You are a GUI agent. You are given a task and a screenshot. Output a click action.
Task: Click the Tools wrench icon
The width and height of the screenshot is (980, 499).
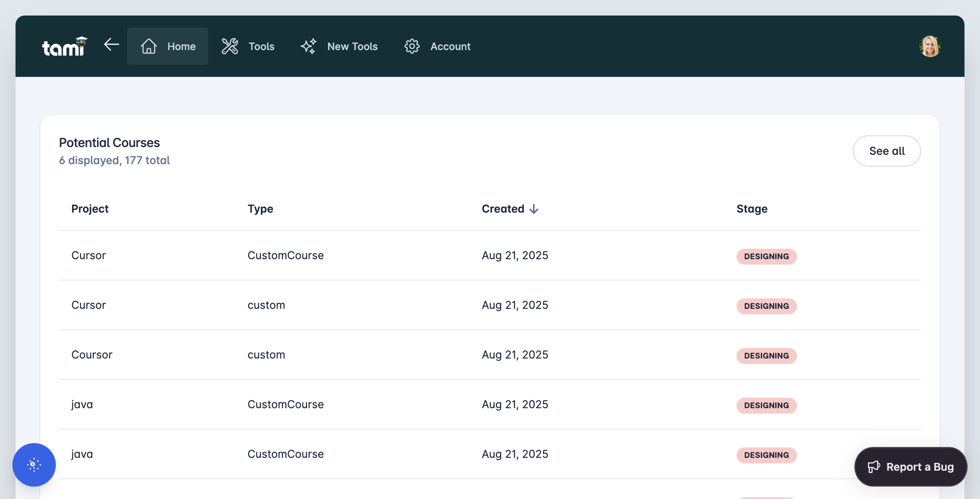click(x=230, y=46)
